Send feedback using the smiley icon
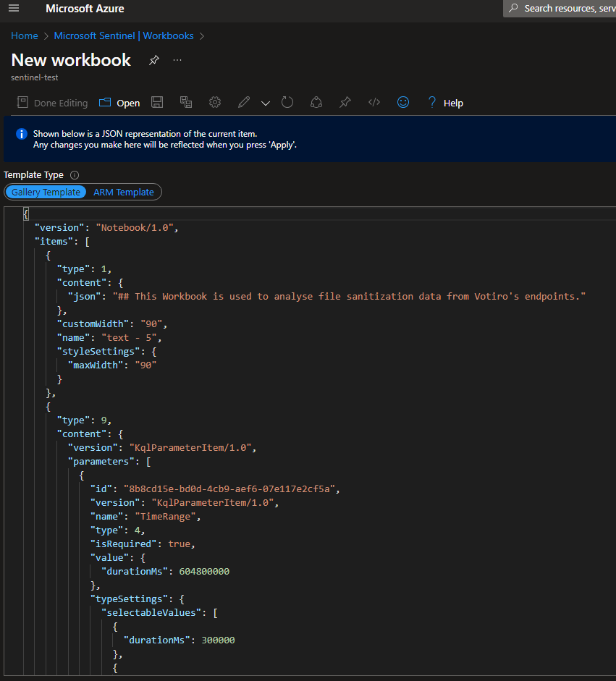616x681 pixels. tap(403, 103)
